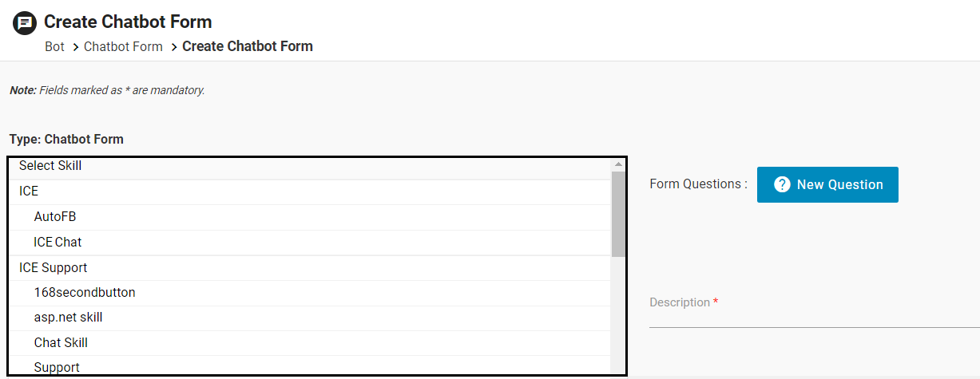The height and width of the screenshot is (379, 980).
Task: Click the current Create Chatbot Form breadcrumb
Action: (x=248, y=46)
